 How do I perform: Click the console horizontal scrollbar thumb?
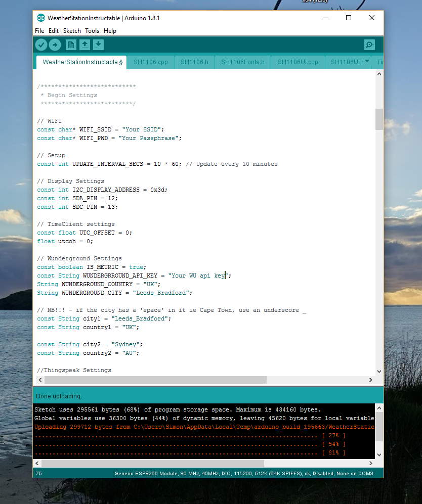(x=153, y=463)
